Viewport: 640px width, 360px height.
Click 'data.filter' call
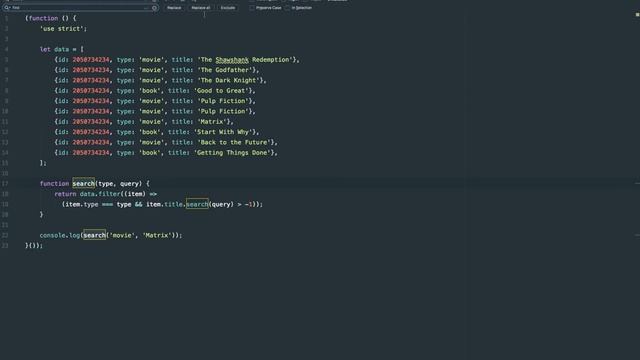pyautogui.click(x=100, y=194)
